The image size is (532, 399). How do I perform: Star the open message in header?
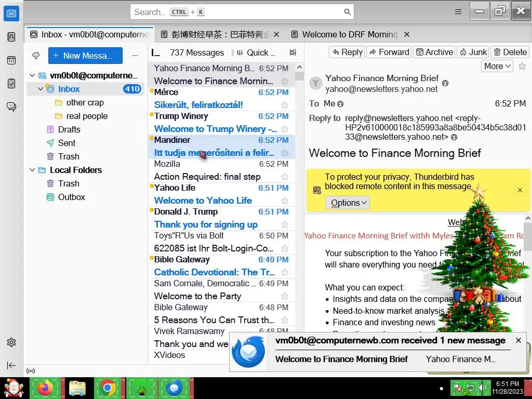coord(522,66)
